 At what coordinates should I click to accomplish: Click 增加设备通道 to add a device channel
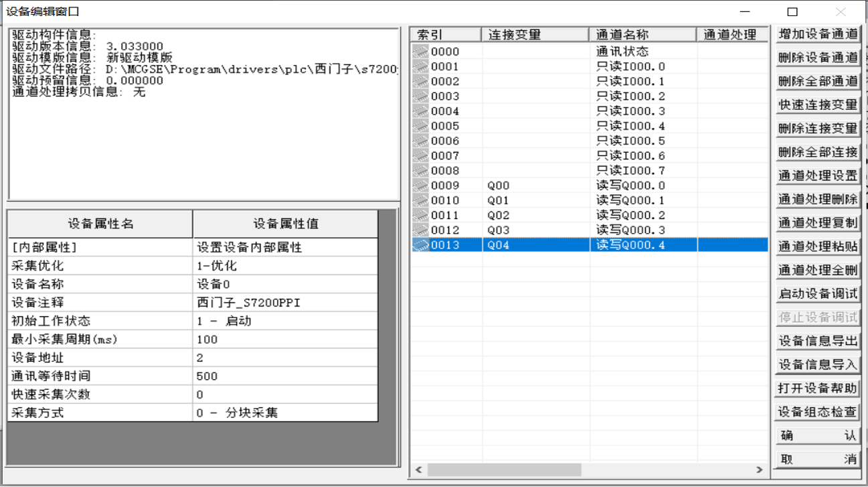pos(818,34)
